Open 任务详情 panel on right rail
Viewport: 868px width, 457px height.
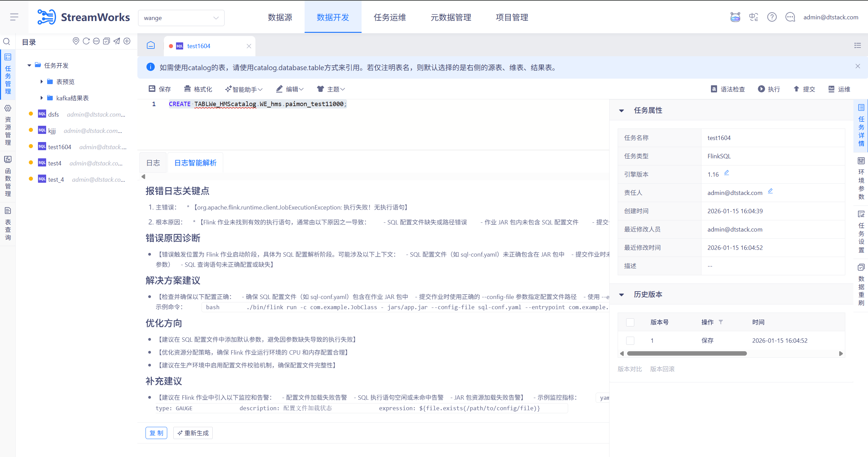tap(861, 126)
